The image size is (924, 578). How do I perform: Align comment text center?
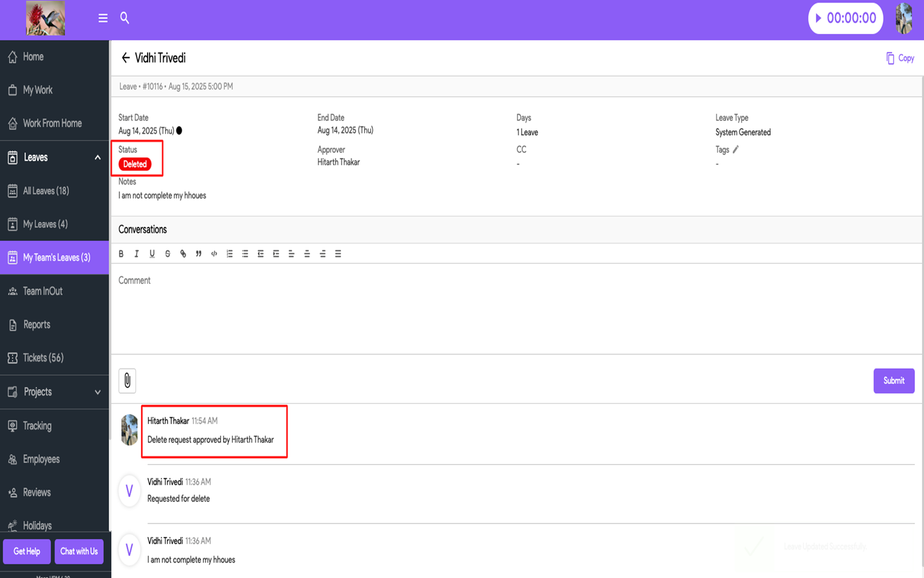pos(307,254)
